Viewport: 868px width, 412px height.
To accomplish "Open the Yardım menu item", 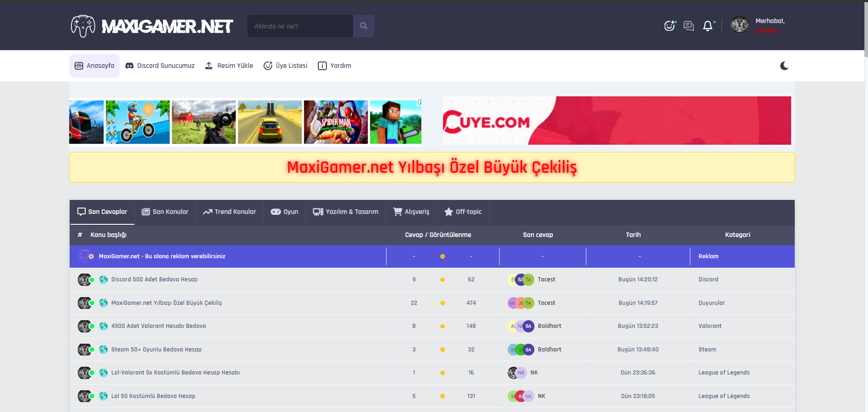I will pyautogui.click(x=335, y=66).
